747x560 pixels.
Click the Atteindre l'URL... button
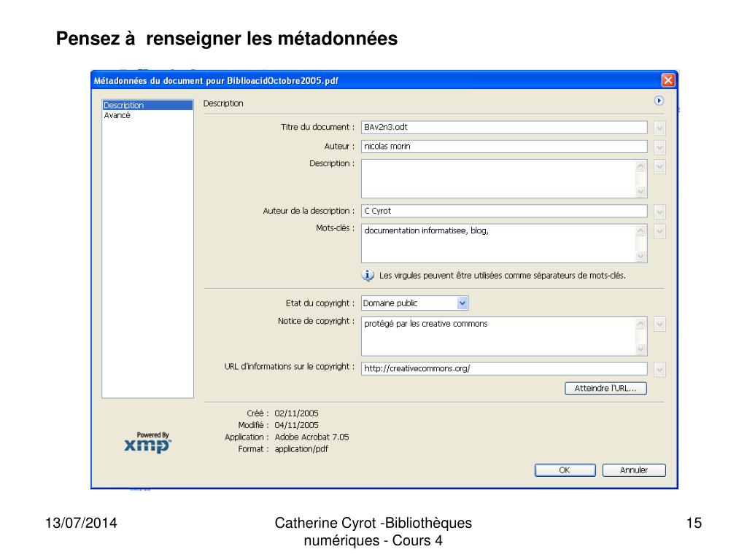605,388
